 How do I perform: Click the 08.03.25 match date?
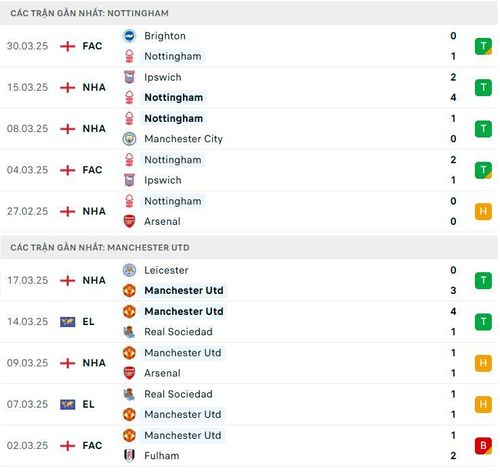click(27, 129)
